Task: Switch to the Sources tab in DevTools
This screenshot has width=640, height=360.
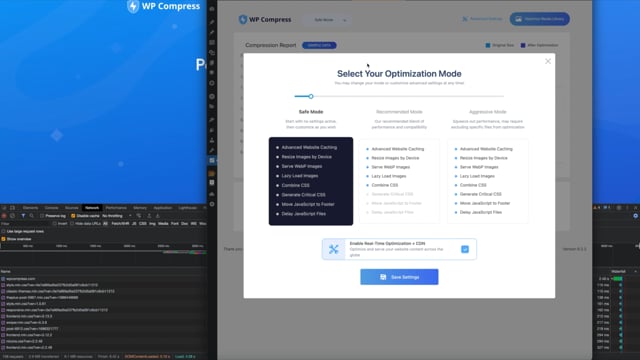Action: [71, 208]
